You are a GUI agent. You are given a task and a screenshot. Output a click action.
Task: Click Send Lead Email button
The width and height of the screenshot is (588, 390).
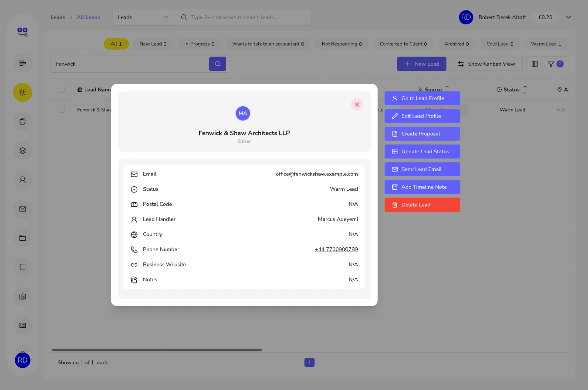pos(422,169)
